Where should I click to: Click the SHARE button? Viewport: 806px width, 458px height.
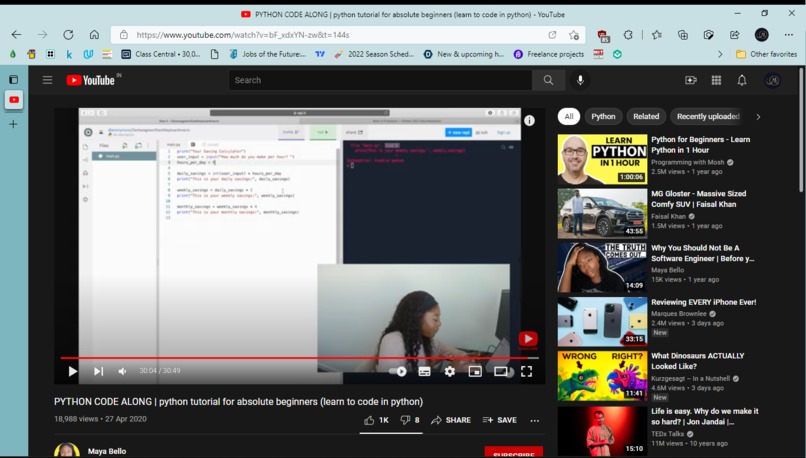tap(451, 420)
